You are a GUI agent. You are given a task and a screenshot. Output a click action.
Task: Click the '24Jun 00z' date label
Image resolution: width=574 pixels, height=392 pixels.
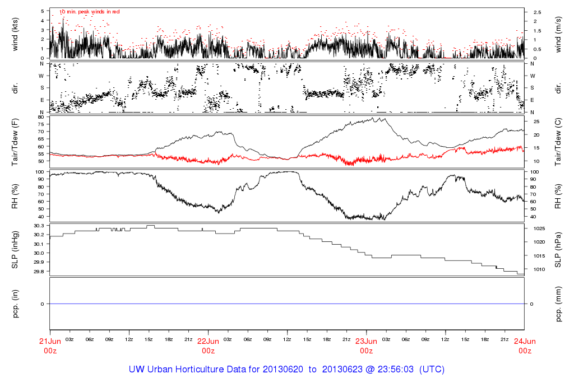[x=525, y=346]
